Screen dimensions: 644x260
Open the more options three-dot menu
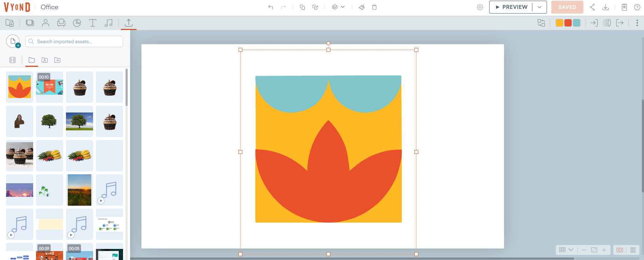pos(637,23)
